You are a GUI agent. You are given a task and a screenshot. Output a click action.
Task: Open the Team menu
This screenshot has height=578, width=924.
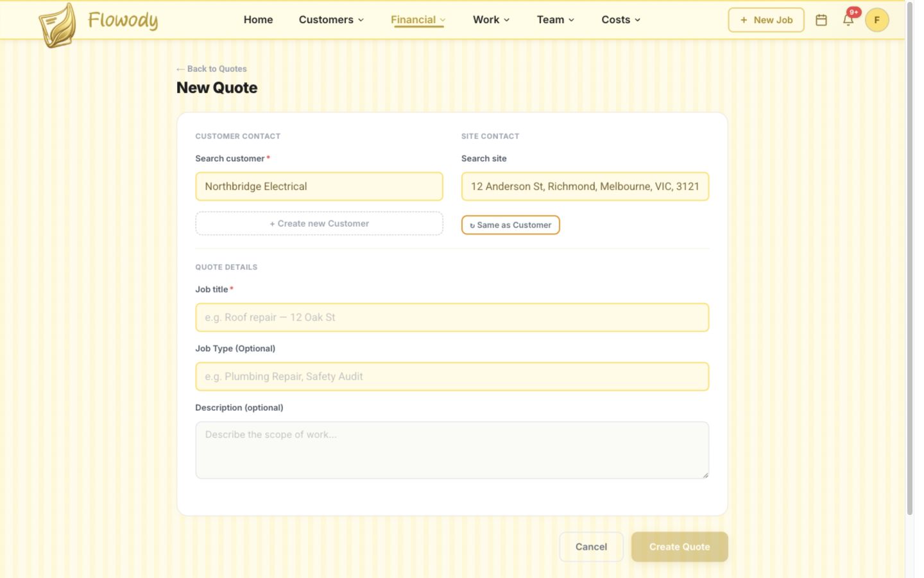555,20
